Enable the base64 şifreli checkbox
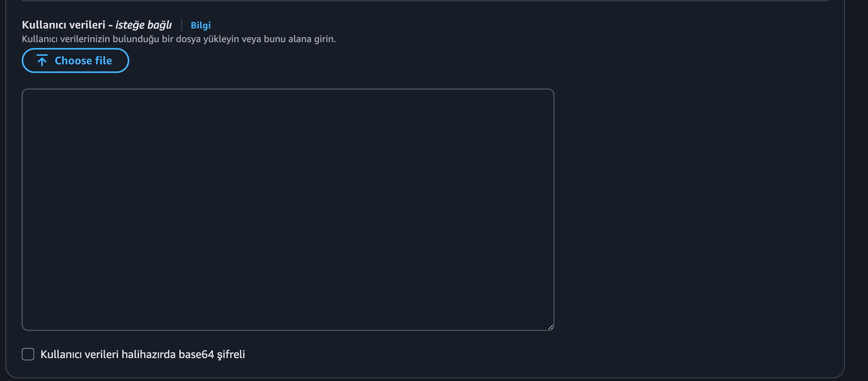The width and height of the screenshot is (868, 381). tap(28, 354)
